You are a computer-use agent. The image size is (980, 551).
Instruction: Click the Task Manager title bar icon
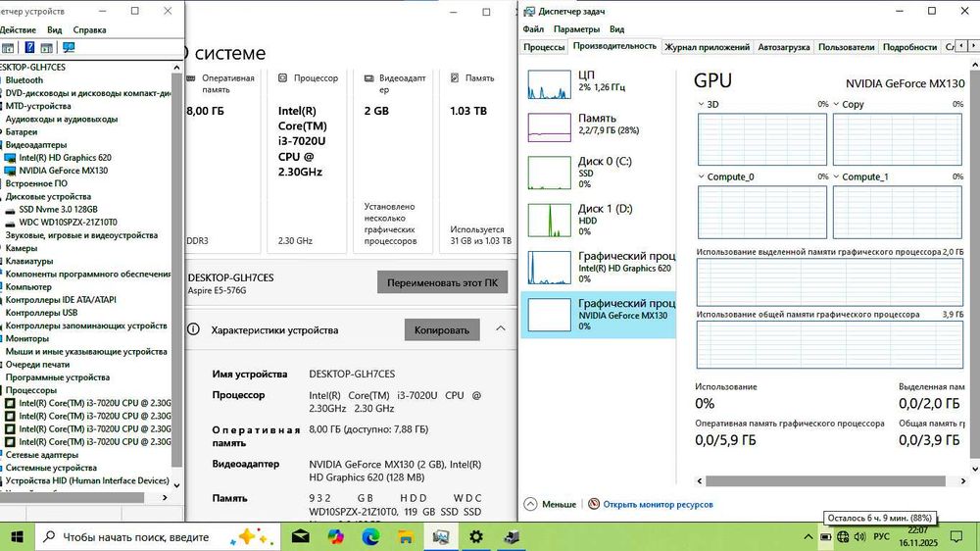click(x=529, y=11)
